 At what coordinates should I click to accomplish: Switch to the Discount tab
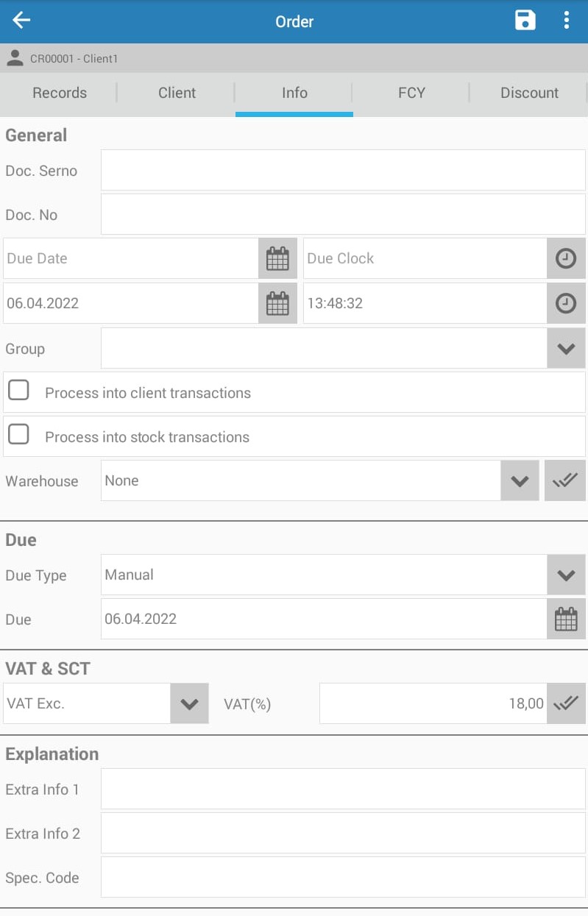pos(529,93)
